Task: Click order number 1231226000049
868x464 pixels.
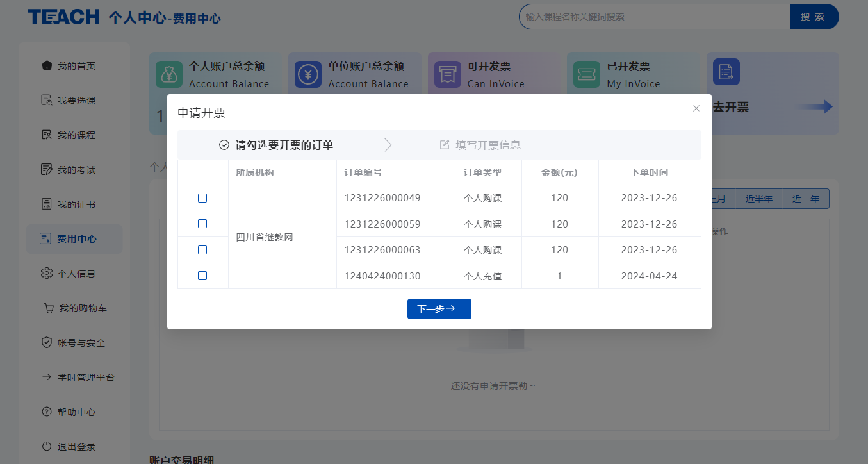Action: (x=382, y=198)
